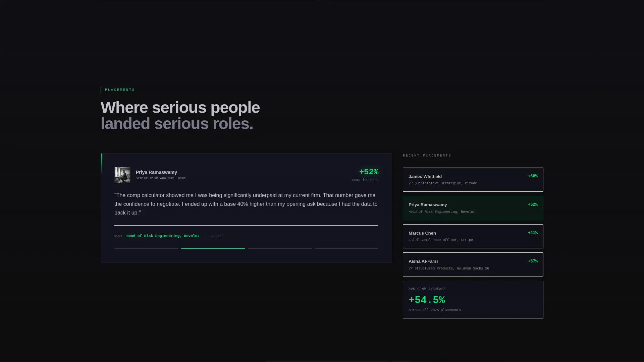The image size is (644, 362).
Task: Select Priya Ramaswamy card in recent placements
Action: pyautogui.click(x=473, y=208)
